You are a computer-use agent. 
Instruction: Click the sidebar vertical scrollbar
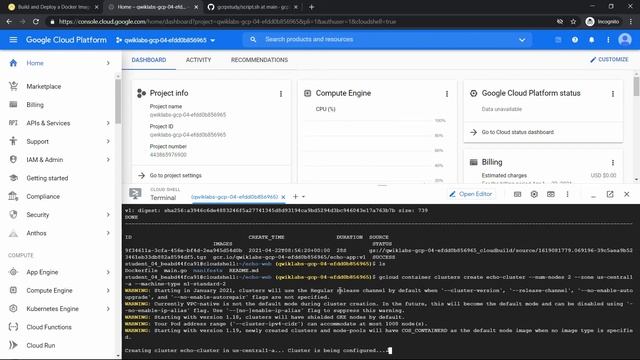pyautogui.click(x=118, y=101)
